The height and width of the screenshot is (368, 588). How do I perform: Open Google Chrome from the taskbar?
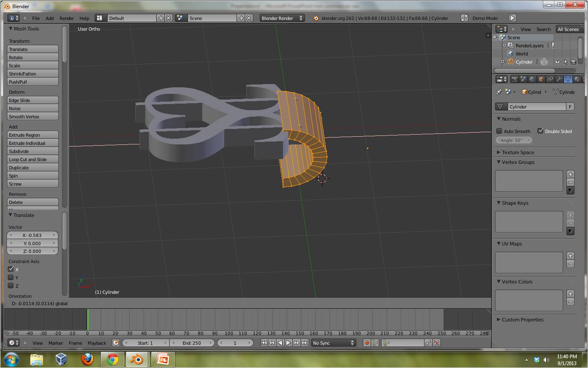[113, 359]
